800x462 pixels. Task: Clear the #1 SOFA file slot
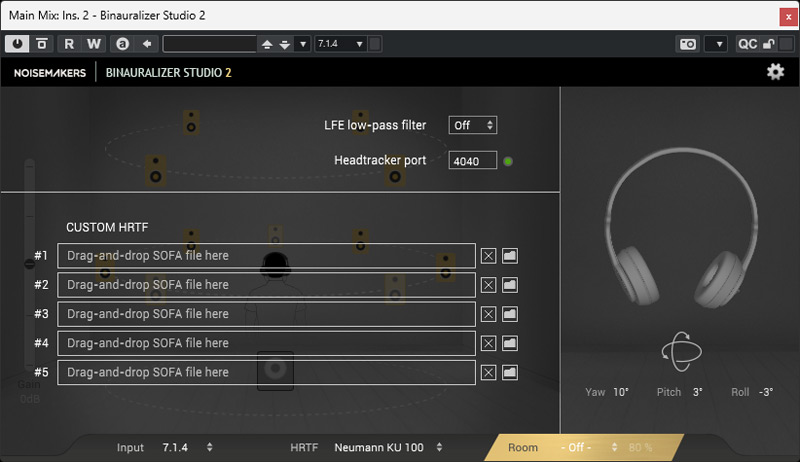coord(488,256)
